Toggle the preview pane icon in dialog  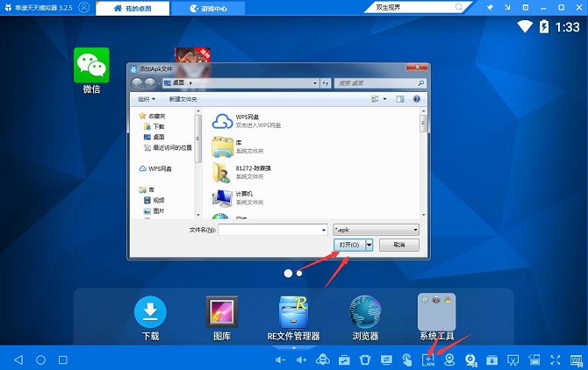coord(400,99)
